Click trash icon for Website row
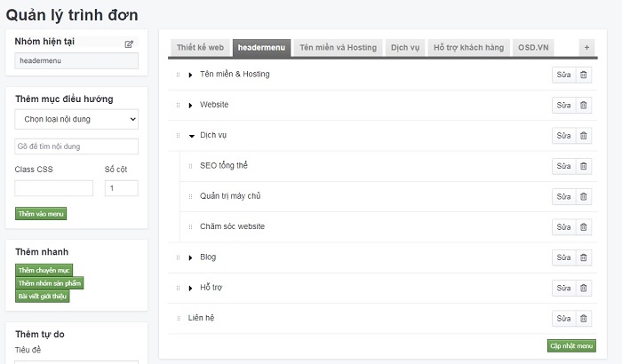The width and height of the screenshot is (622, 364). (584, 105)
